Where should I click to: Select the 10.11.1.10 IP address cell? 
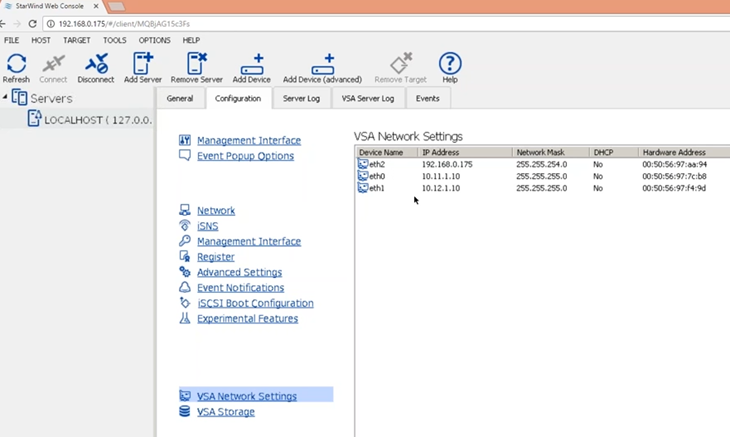(x=441, y=176)
